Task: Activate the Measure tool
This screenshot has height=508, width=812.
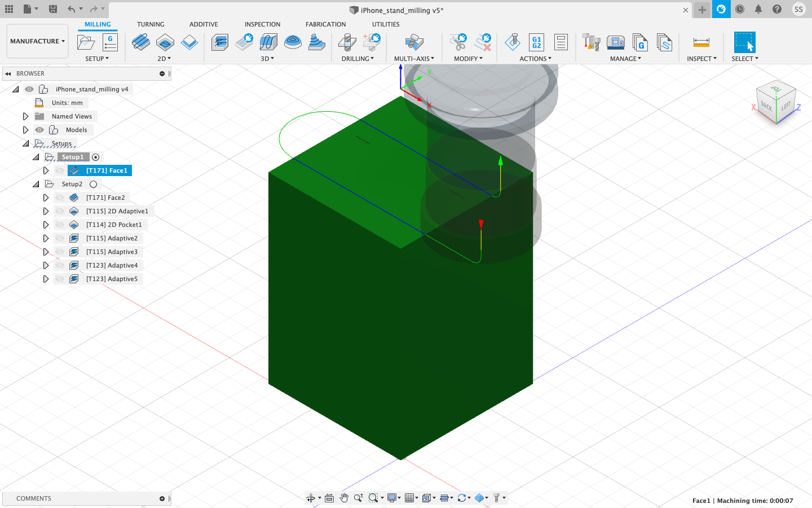Action: (x=701, y=42)
